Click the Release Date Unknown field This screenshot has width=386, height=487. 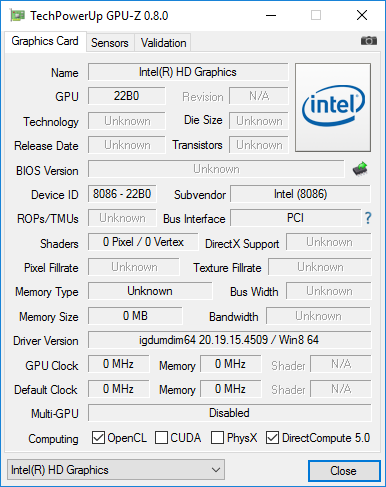pyautogui.click(x=127, y=145)
